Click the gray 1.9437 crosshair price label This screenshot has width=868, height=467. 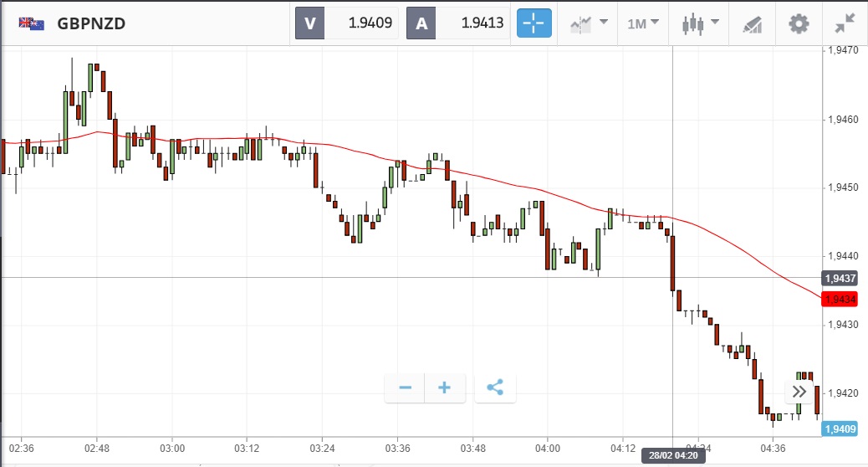point(840,278)
